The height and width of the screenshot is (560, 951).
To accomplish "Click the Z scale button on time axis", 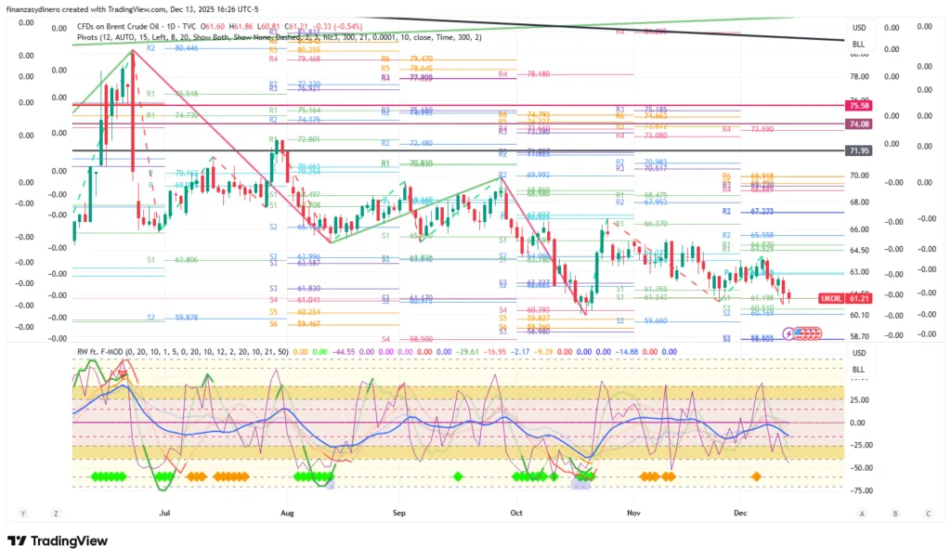I will click(56, 513).
